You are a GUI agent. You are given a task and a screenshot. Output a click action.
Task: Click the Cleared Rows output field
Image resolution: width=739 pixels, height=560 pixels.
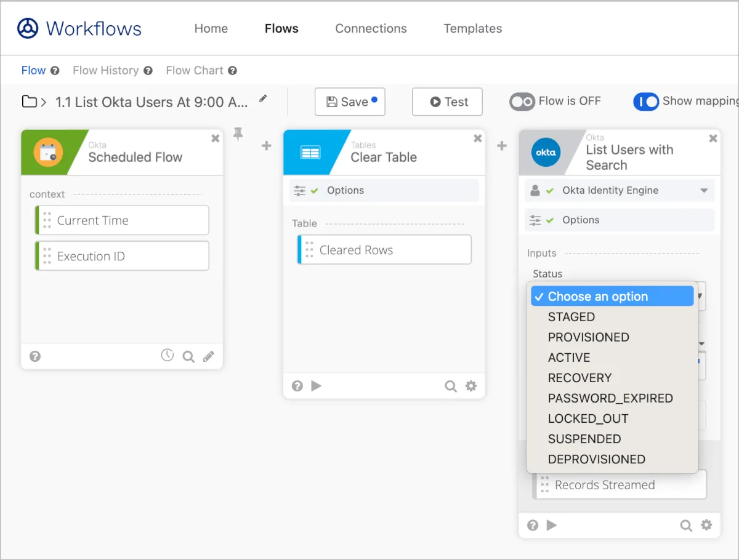pos(384,250)
